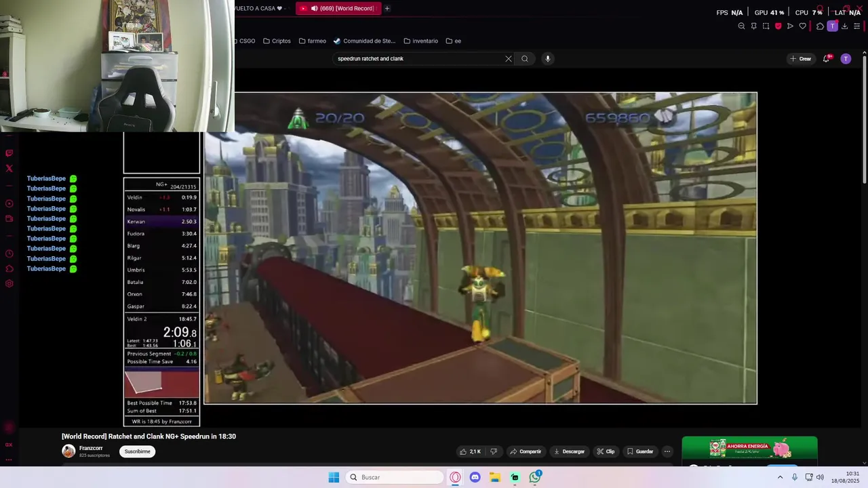Screen dimensions: 868x488
Task: Focus the YouTube search field
Action: 419,58
